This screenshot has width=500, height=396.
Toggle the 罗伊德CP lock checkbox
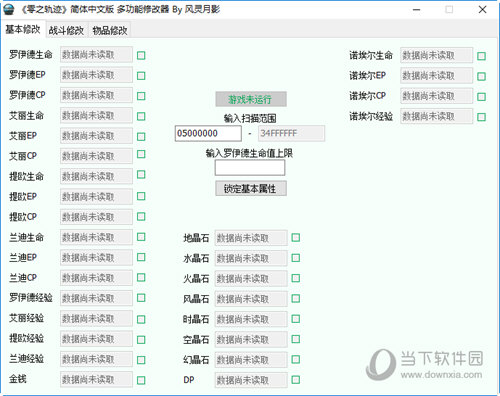pos(141,96)
